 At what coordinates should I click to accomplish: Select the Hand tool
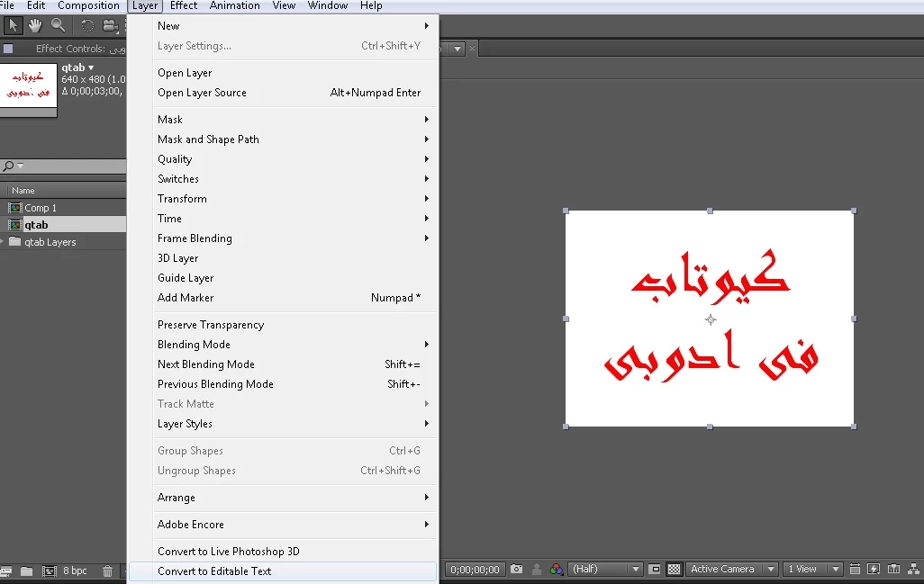click(x=35, y=25)
